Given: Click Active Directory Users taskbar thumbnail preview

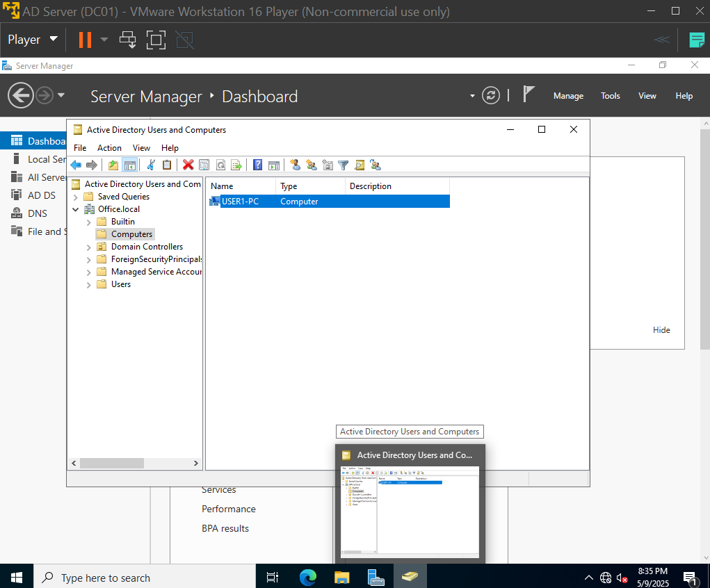Looking at the screenshot, I should [x=410, y=504].
